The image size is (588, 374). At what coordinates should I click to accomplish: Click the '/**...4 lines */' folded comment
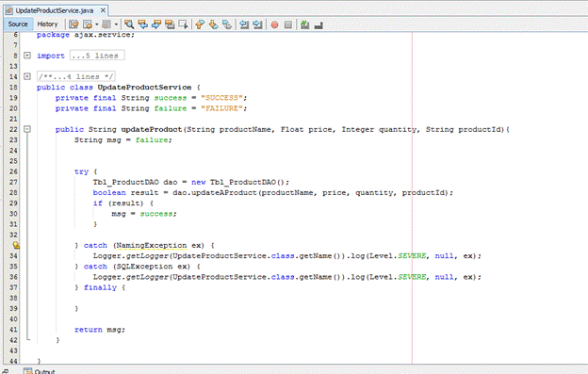(x=76, y=76)
